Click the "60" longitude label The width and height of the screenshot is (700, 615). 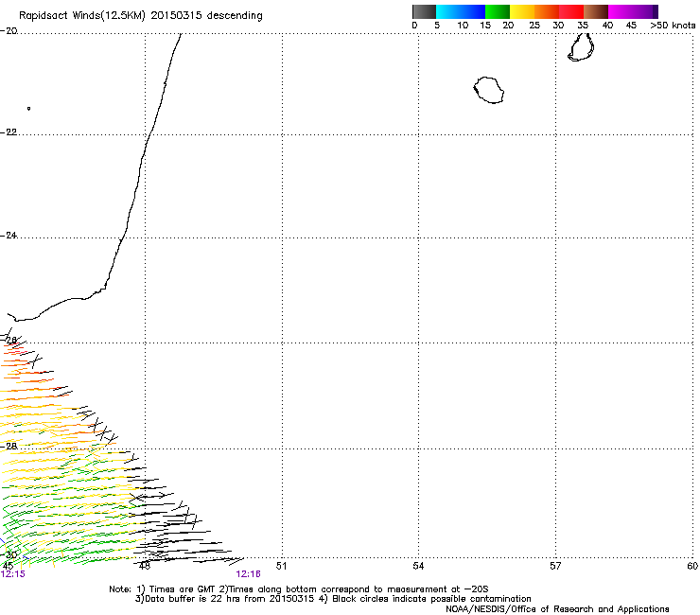click(692, 566)
